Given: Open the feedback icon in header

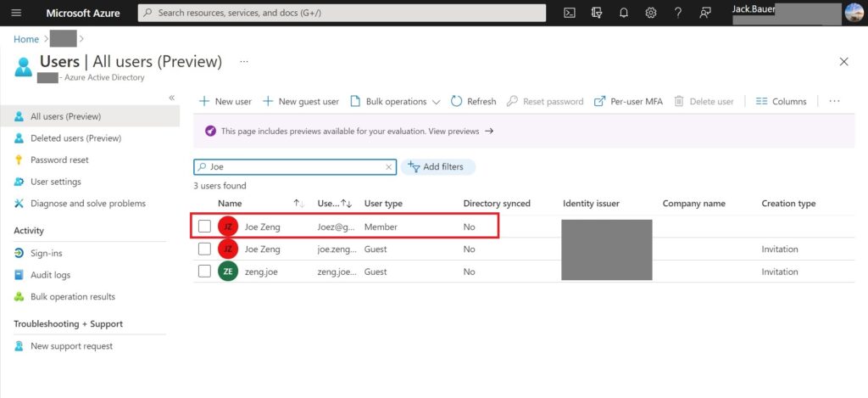Looking at the screenshot, I should (704, 13).
